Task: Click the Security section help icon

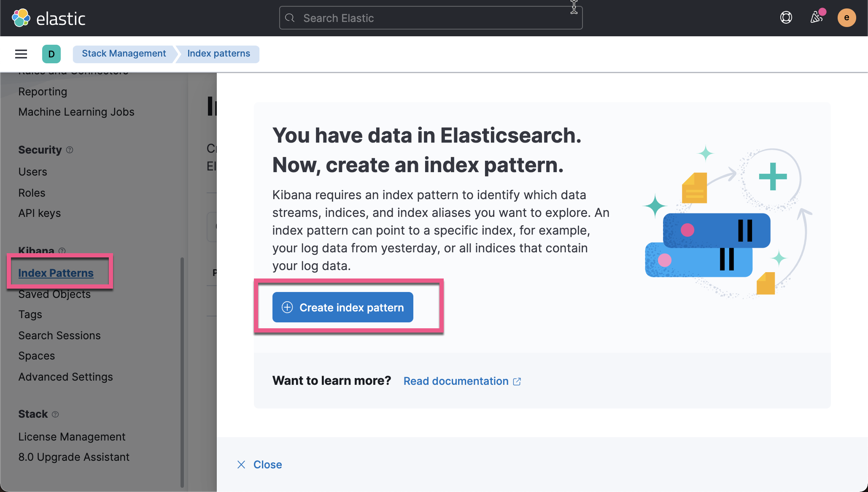Action: coord(70,150)
